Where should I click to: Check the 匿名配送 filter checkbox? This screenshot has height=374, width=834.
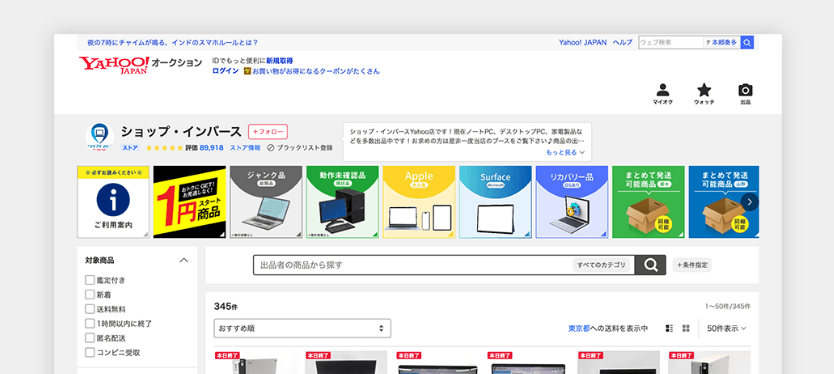click(90, 338)
